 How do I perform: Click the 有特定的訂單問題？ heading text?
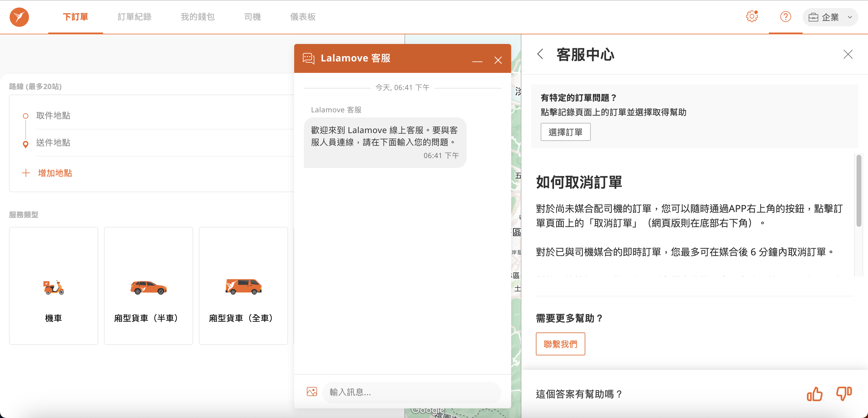[x=579, y=98]
